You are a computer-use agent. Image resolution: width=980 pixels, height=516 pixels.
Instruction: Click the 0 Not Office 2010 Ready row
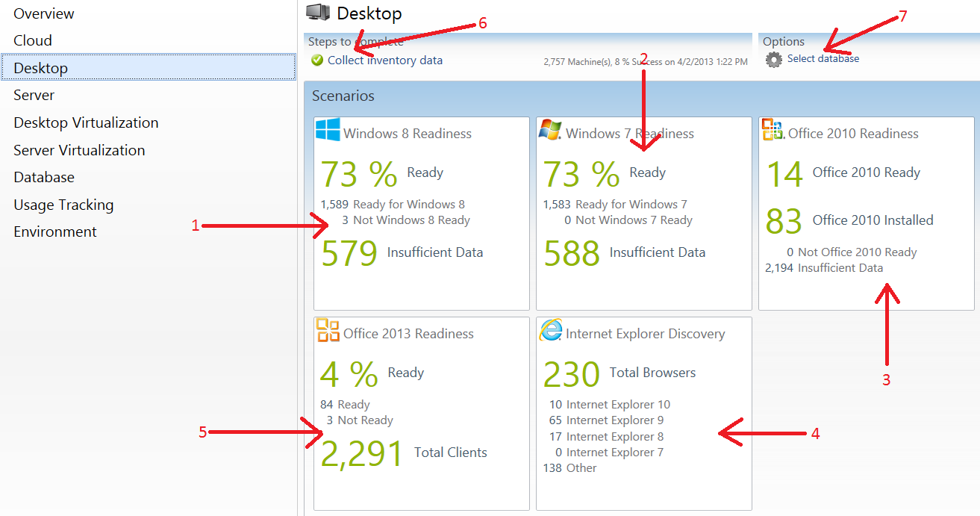click(x=852, y=252)
